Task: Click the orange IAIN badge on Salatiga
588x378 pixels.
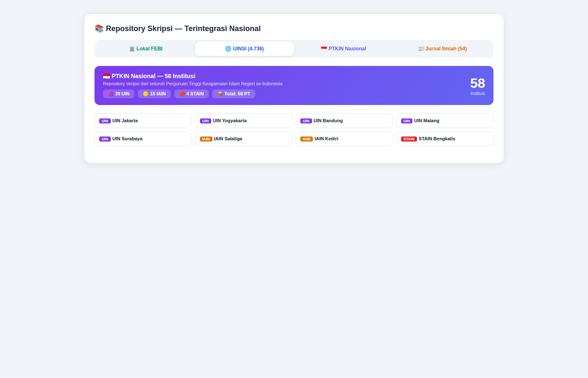Action: point(206,139)
